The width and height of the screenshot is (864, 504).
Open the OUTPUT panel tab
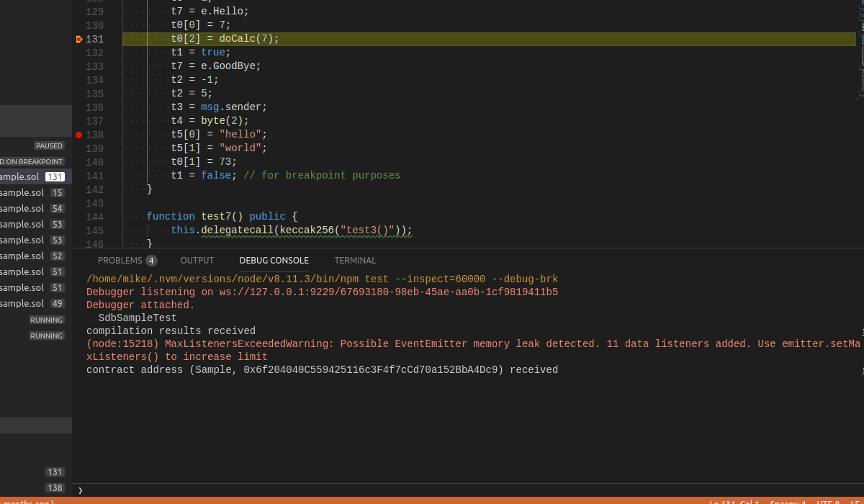pyautogui.click(x=197, y=261)
